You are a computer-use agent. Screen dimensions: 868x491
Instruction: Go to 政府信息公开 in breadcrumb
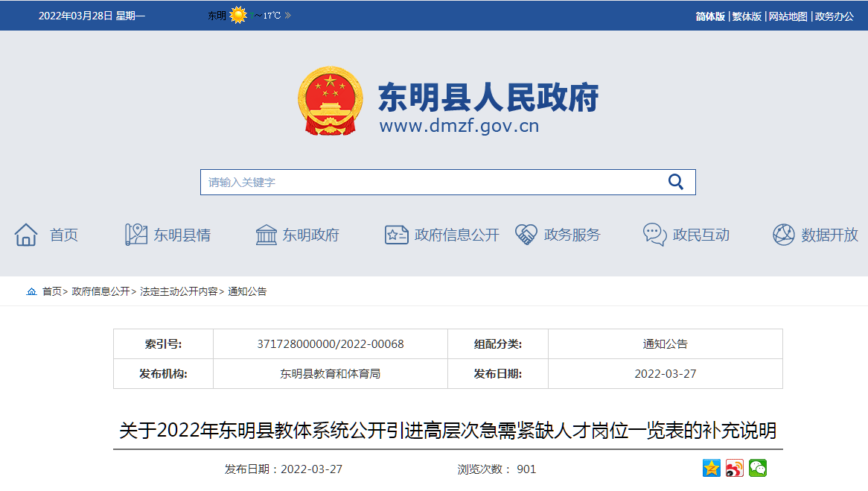pos(100,291)
